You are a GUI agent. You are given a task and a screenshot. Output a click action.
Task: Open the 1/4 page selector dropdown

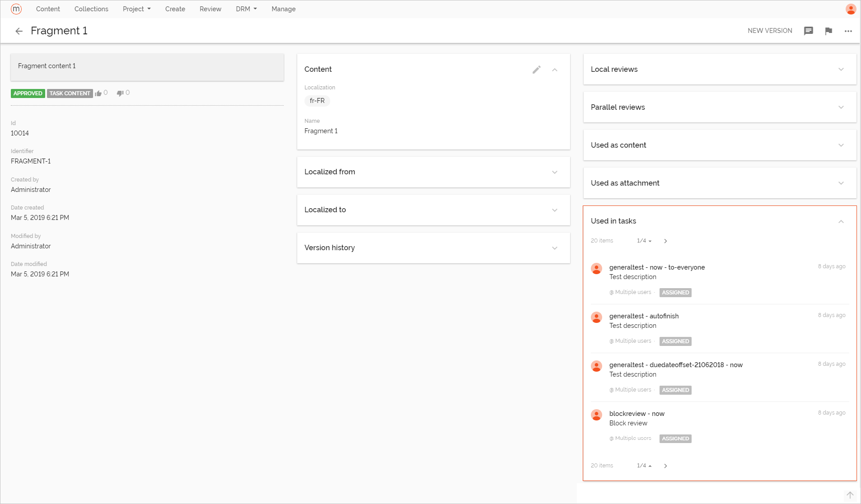(x=643, y=241)
